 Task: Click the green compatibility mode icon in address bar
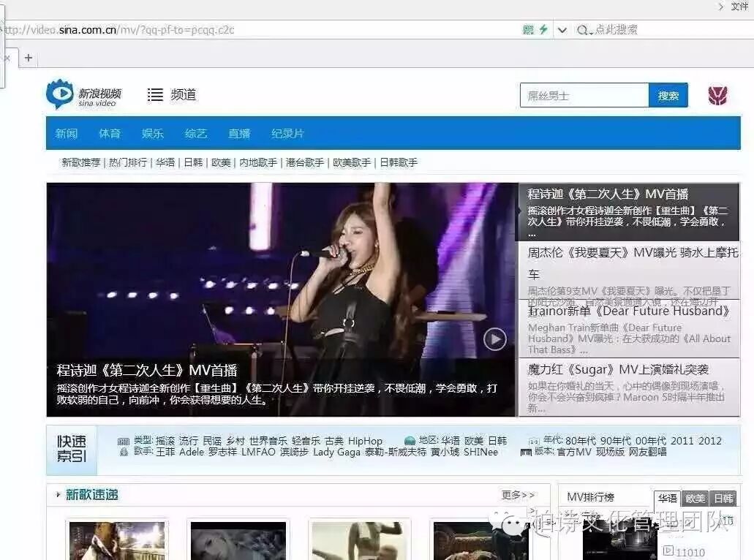[529, 30]
